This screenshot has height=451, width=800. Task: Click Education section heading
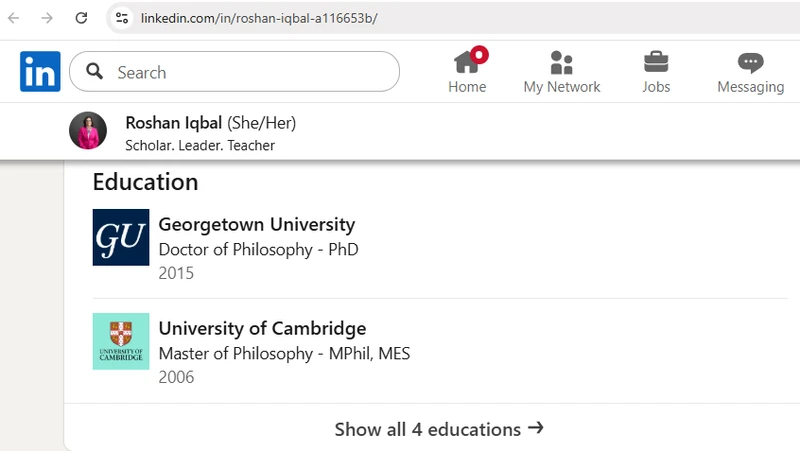click(145, 182)
